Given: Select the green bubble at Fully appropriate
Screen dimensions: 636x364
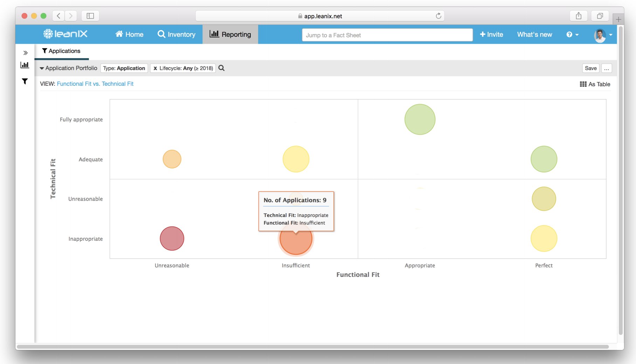Looking at the screenshot, I should (420, 119).
